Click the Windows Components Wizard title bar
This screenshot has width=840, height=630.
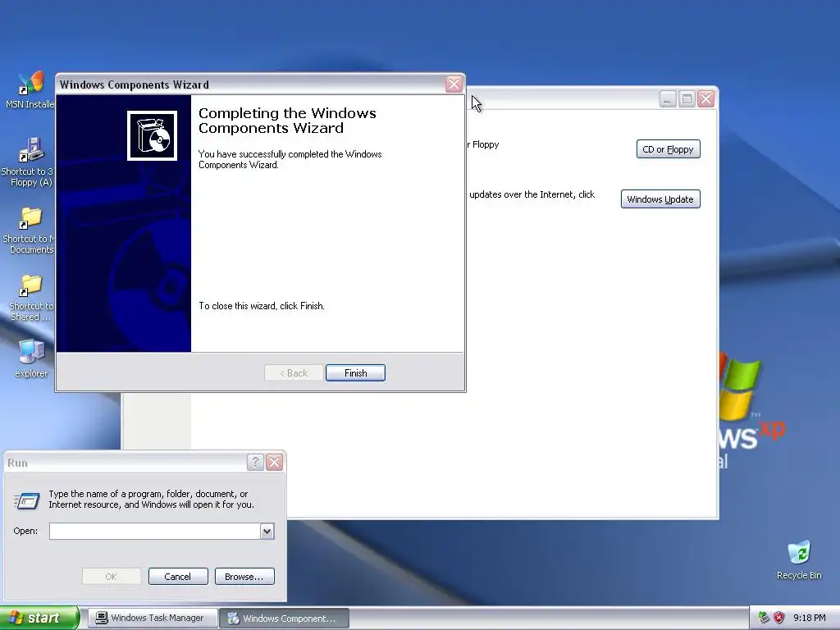[250, 84]
